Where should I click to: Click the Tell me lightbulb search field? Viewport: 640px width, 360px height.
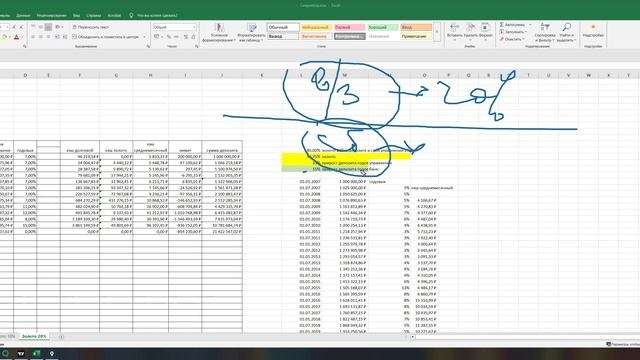153,16
